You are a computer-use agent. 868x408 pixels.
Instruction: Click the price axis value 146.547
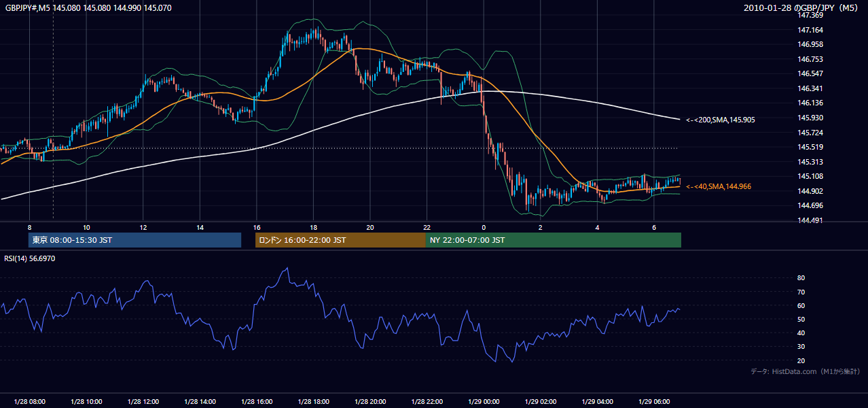click(x=810, y=73)
